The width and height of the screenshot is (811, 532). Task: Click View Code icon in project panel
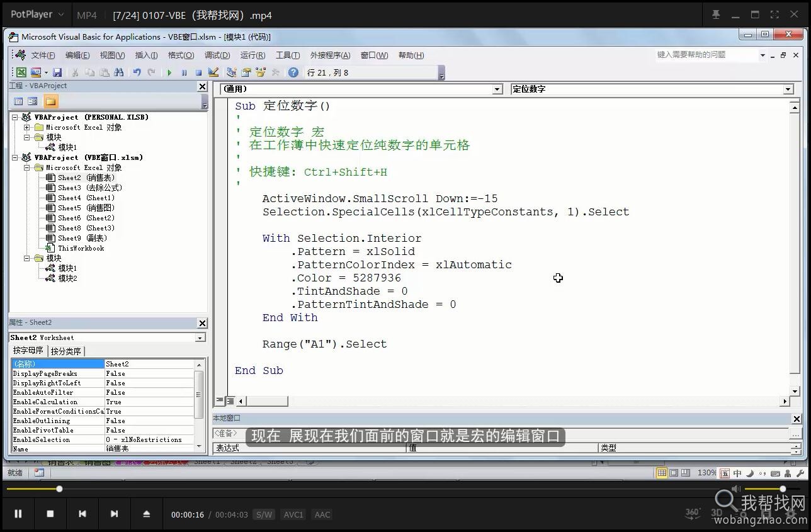tap(18, 101)
